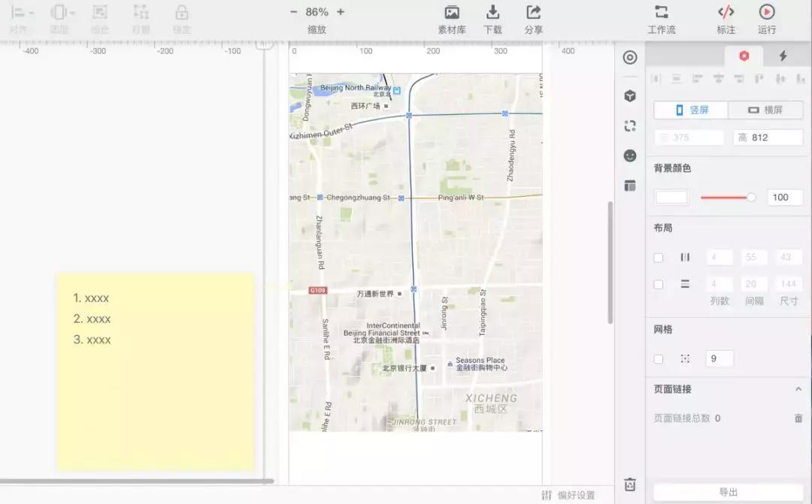This screenshot has width=812, height=504.
Task: Enable the 网格 grid checkbox
Action: [x=659, y=359]
